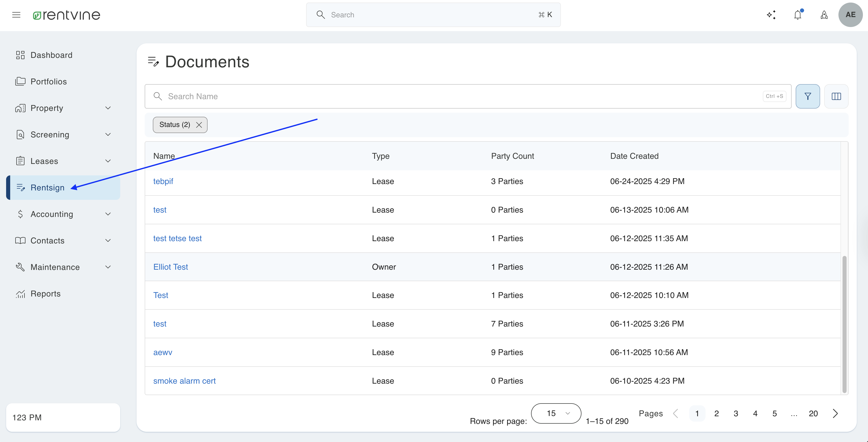Click the Reports chart icon
The width and height of the screenshot is (868, 442).
[20, 294]
